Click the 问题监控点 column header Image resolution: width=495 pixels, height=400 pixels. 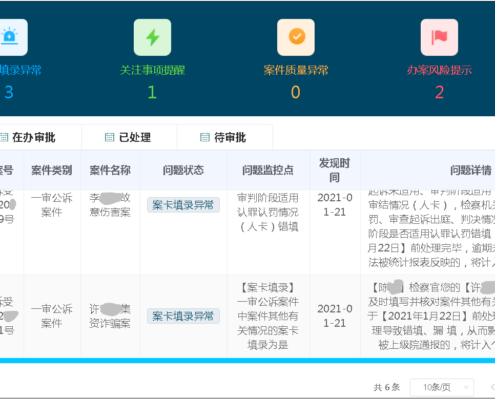click(x=268, y=170)
